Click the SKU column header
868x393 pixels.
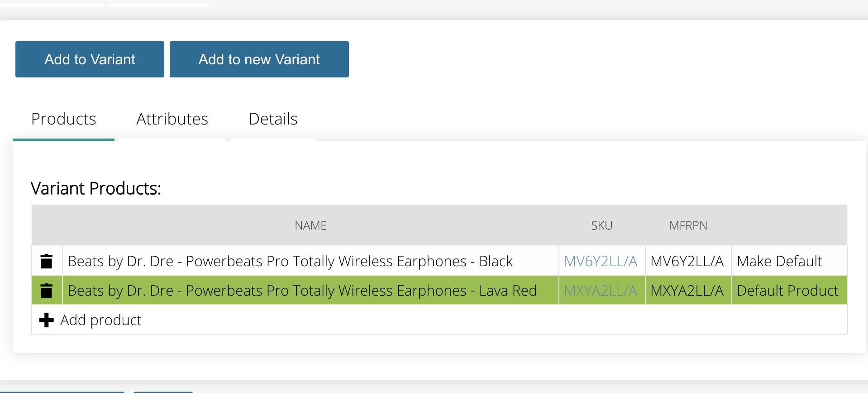(x=602, y=225)
